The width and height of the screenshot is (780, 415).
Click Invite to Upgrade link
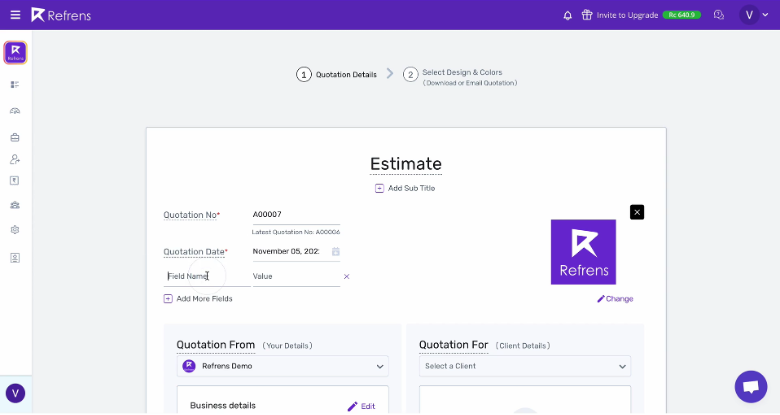coord(627,15)
